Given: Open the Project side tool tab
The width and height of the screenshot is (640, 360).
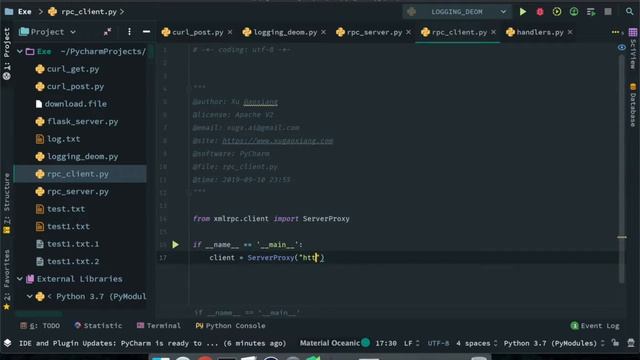Looking at the screenshot, I should click(x=7, y=53).
